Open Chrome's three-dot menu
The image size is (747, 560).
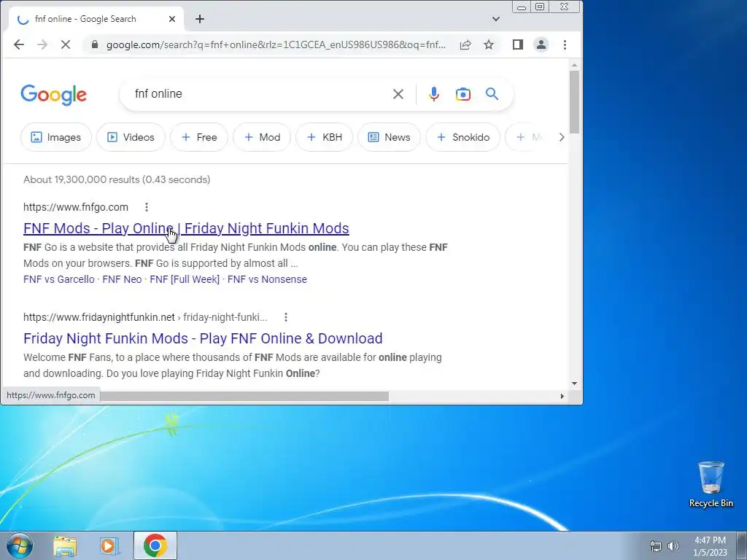pyautogui.click(x=565, y=44)
